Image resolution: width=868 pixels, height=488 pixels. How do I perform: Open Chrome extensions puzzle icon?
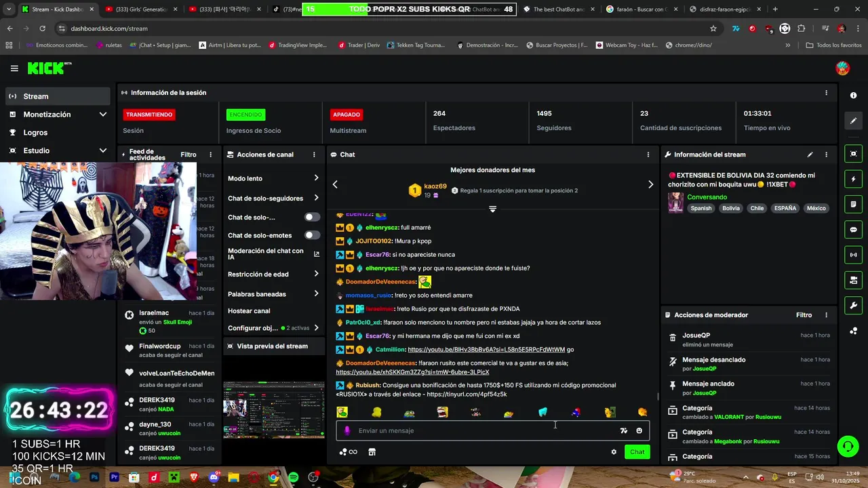click(x=802, y=28)
